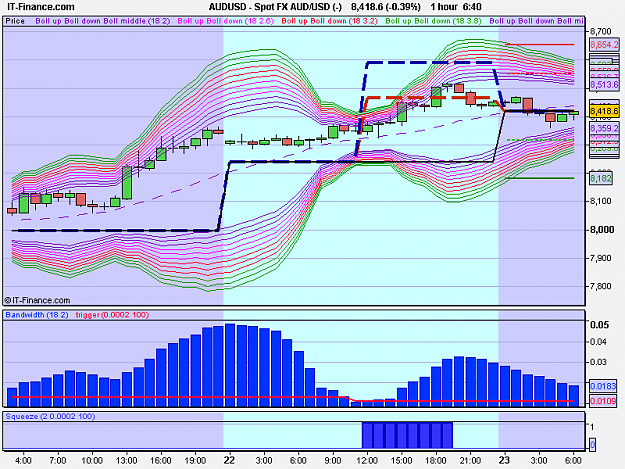Click the red 8,654.2 price tag
This screenshot has width=625, height=469.
604,45
